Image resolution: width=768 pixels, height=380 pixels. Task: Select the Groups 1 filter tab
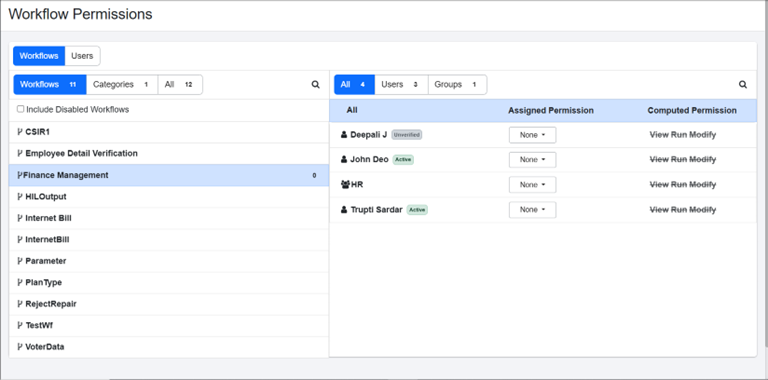click(x=457, y=85)
